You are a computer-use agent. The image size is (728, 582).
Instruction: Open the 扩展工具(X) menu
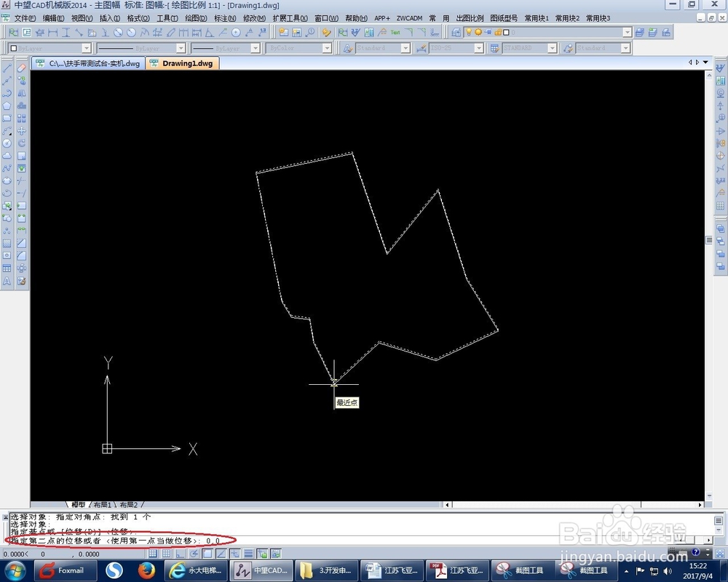click(290, 18)
